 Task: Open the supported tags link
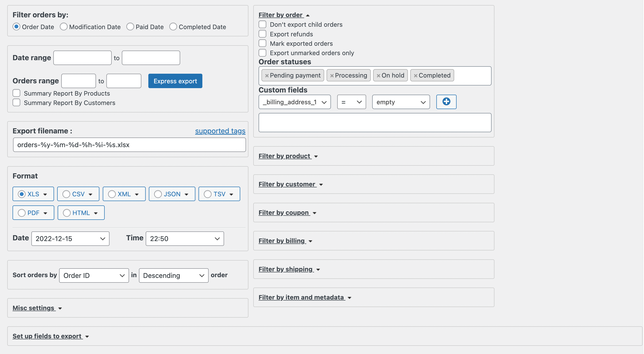coord(220,131)
